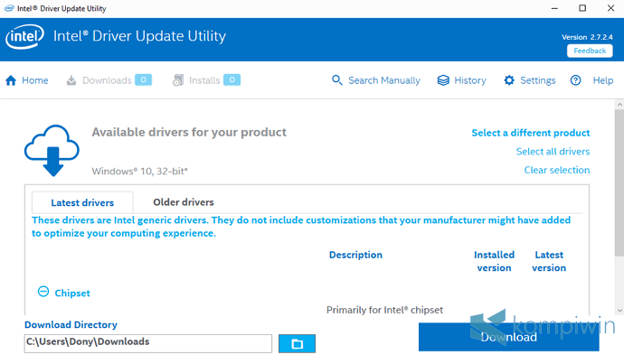Click the Home house icon
The image size is (624, 364).
tap(11, 80)
